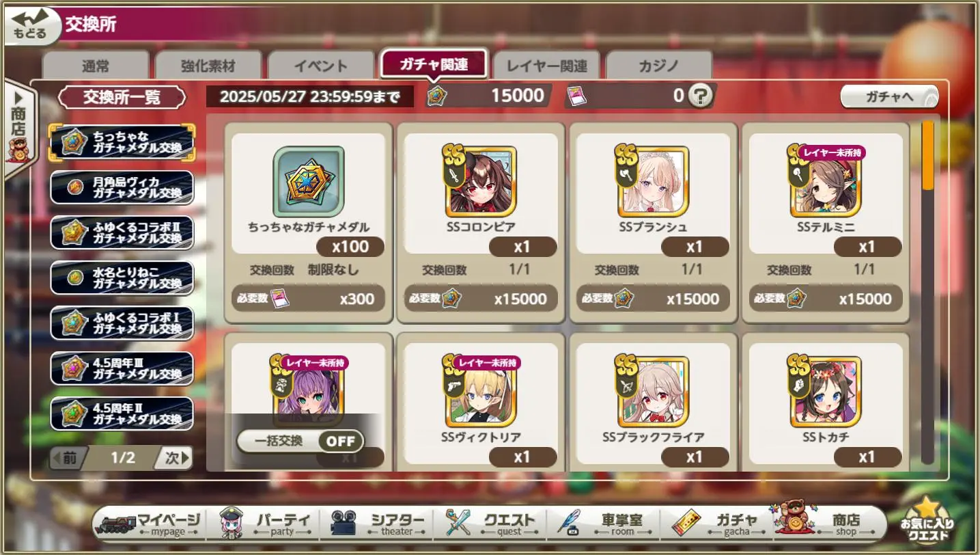The image size is (980, 555).
Task: Select 月角島ヴィカ ガチャメダル交換 list entry
Action: pos(122,188)
